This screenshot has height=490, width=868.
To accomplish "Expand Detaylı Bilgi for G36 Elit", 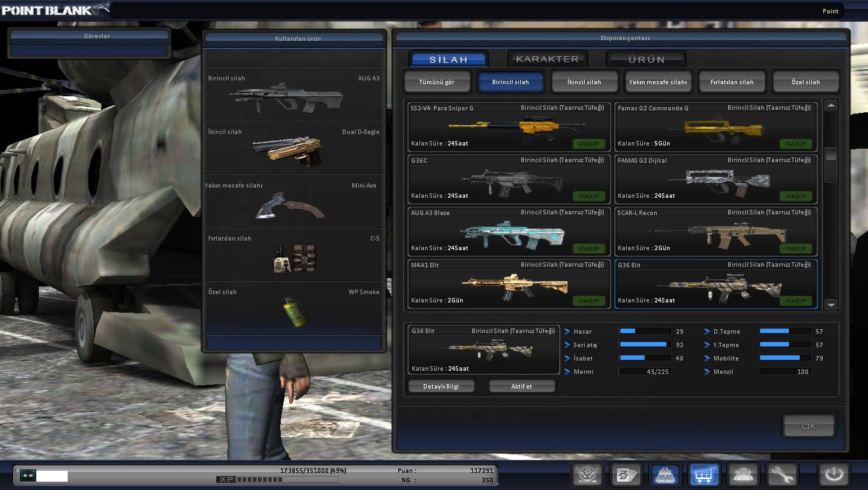I will [x=442, y=387].
